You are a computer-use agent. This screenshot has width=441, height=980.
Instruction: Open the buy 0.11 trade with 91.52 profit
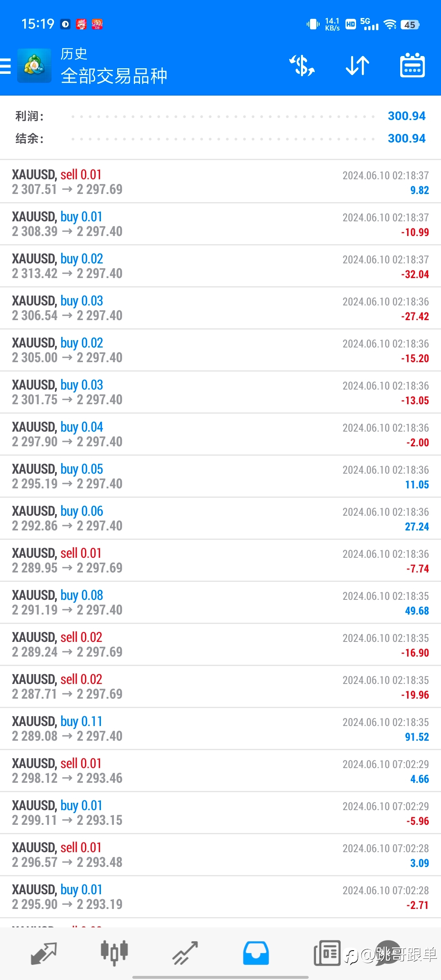pyautogui.click(x=220, y=728)
